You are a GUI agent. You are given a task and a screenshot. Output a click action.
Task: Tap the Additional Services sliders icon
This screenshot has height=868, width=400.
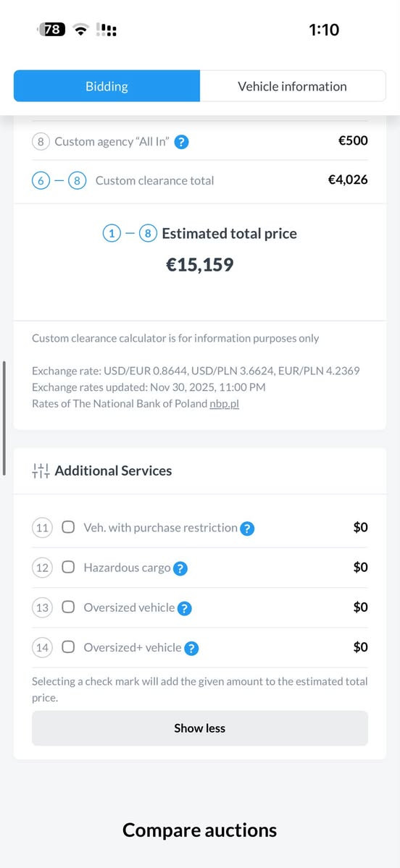[41, 471]
